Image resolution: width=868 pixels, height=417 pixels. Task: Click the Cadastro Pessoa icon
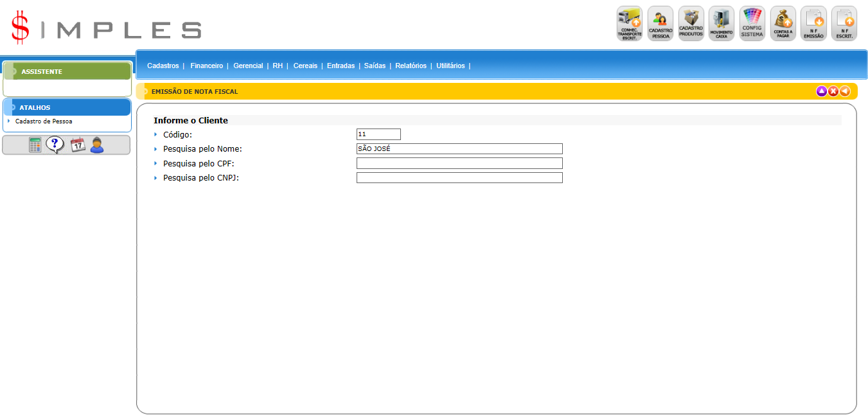click(x=660, y=24)
